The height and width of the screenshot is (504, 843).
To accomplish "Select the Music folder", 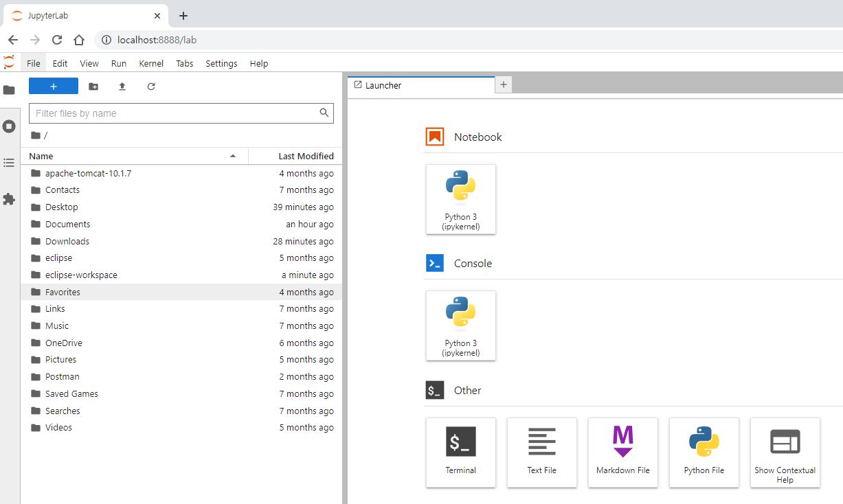I will [181, 326].
